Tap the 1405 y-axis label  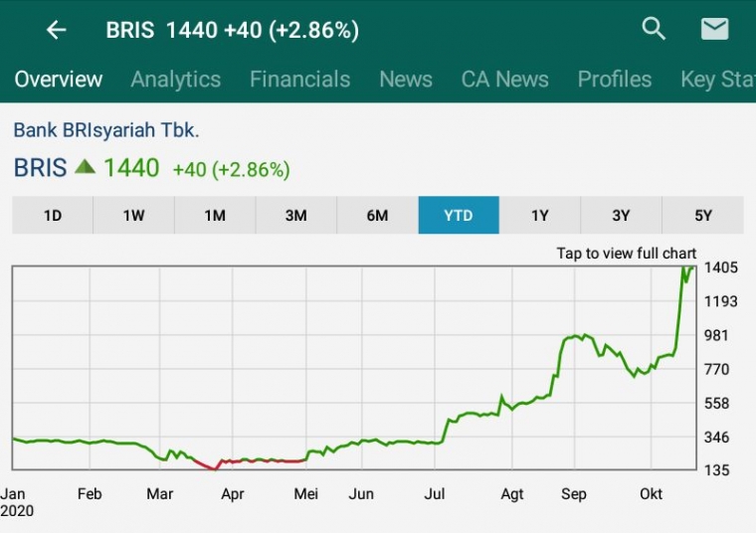point(721,267)
